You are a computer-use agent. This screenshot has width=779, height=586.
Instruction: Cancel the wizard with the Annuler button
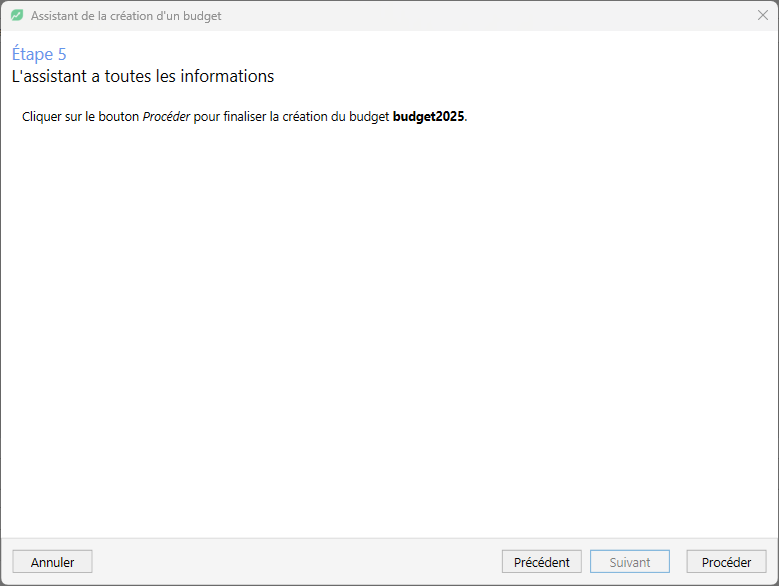[x=52, y=562]
